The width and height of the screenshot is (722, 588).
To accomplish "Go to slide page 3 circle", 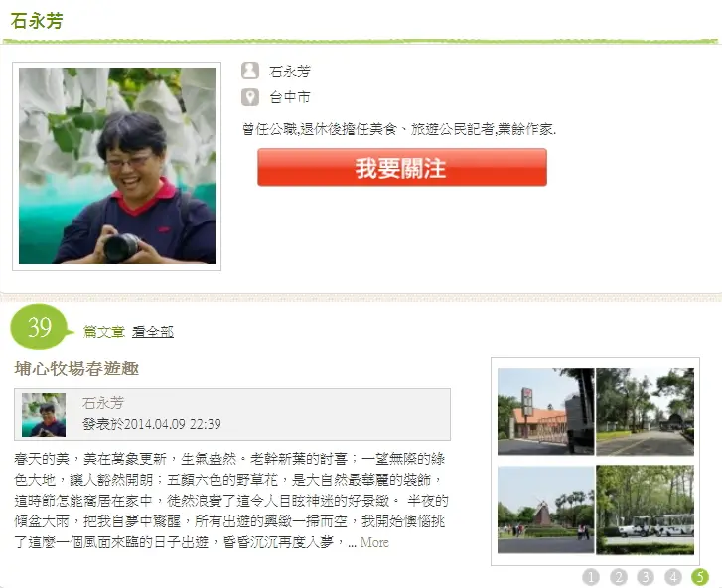I will tap(646, 576).
